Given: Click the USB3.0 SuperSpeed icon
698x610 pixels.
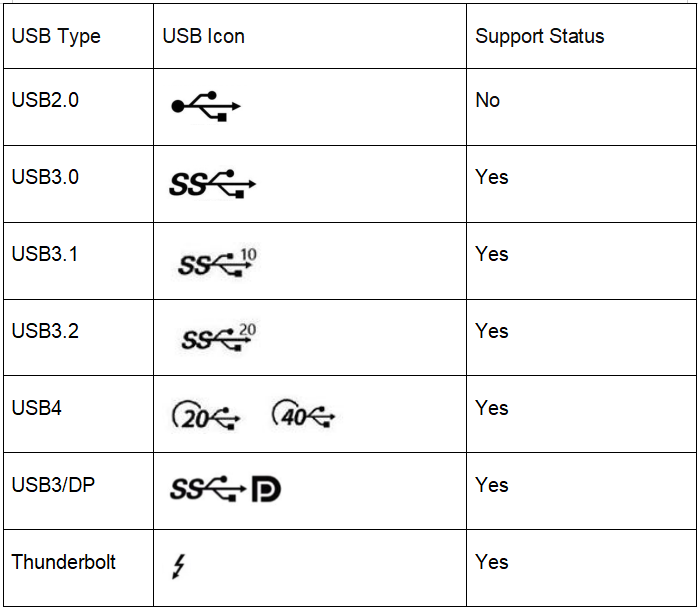Looking at the screenshot, I should click(x=212, y=183).
